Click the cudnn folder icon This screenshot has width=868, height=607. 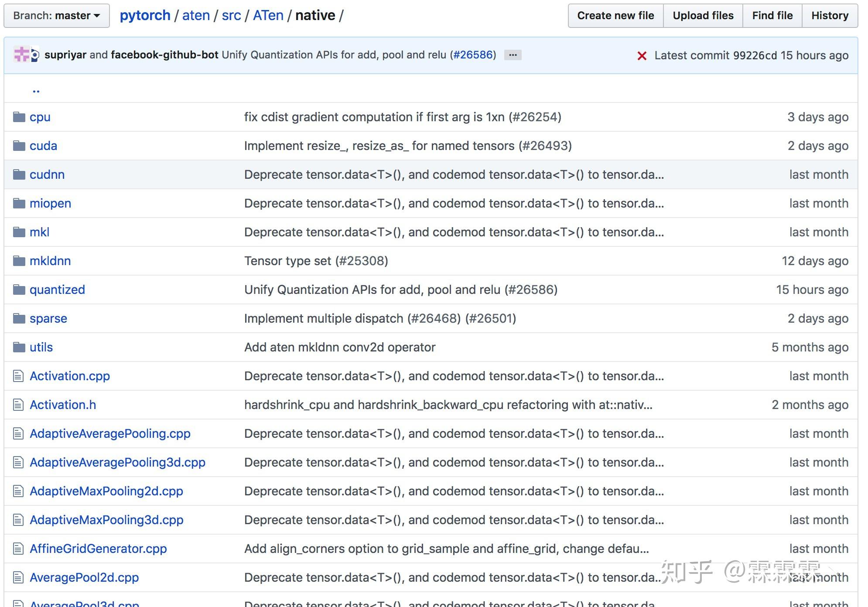pos(19,174)
